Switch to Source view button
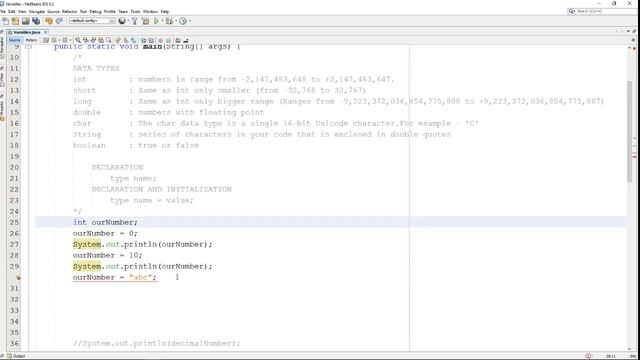The width and height of the screenshot is (640, 360). 14,40
